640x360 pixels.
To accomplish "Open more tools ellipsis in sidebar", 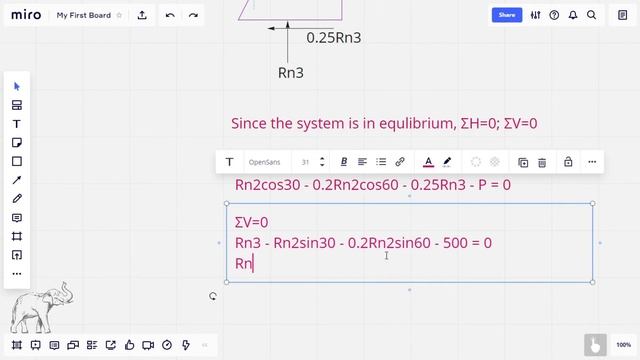I will (17, 274).
